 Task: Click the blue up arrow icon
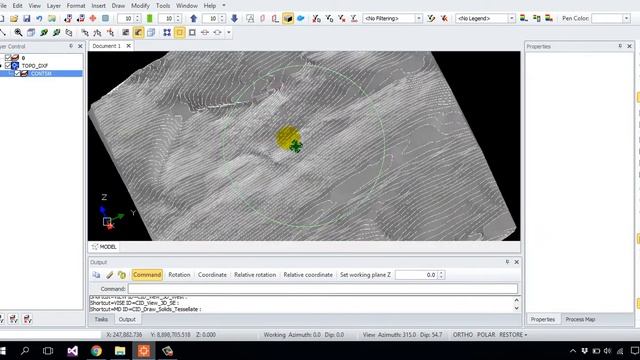coord(193,18)
